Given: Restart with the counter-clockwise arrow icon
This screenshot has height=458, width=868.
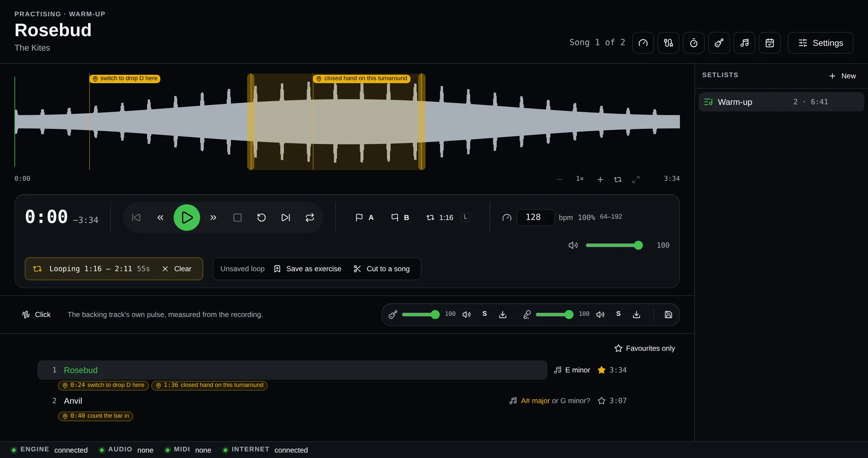Looking at the screenshot, I should pyautogui.click(x=262, y=217).
